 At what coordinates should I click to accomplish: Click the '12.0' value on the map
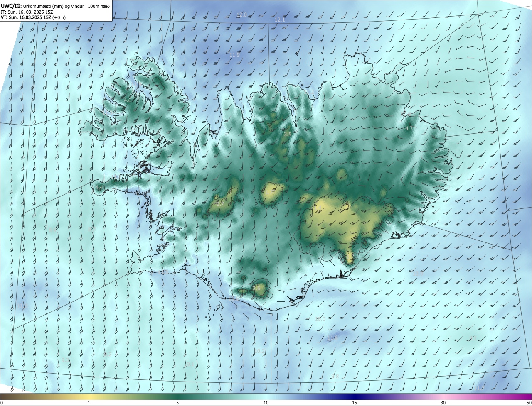click(x=241, y=15)
